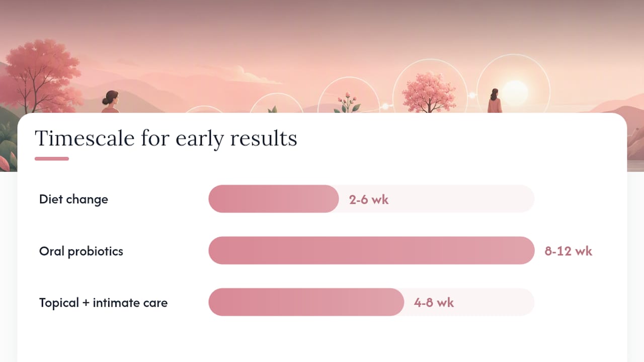Click the Topical + intimate care bar fill
Screen dimensions: 644x362
(x=306, y=302)
